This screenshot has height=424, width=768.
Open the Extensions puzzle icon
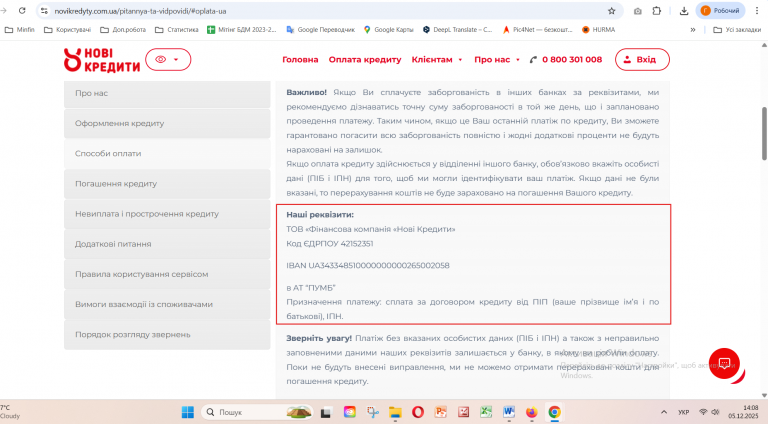coord(657,11)
